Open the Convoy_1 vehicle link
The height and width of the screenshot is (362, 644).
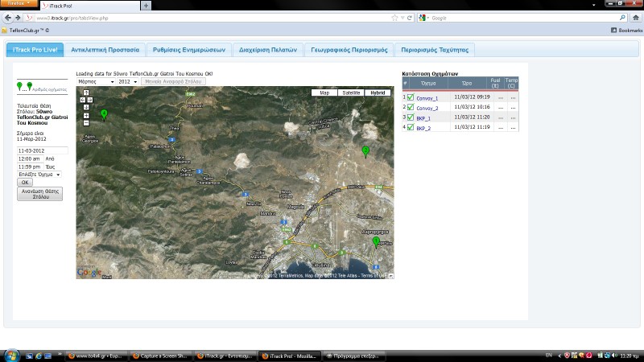[x=427, y=98]
